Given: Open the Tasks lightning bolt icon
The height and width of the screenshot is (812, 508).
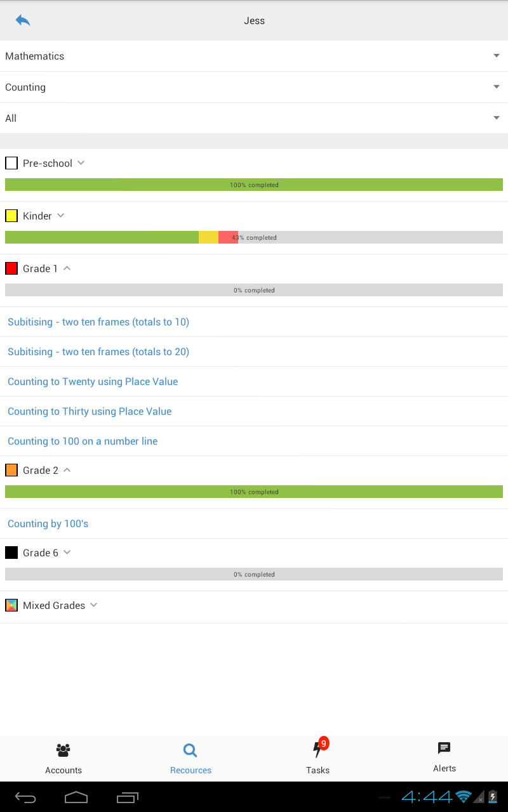Looking at the screenshot, I should click(x=317, y=750).
